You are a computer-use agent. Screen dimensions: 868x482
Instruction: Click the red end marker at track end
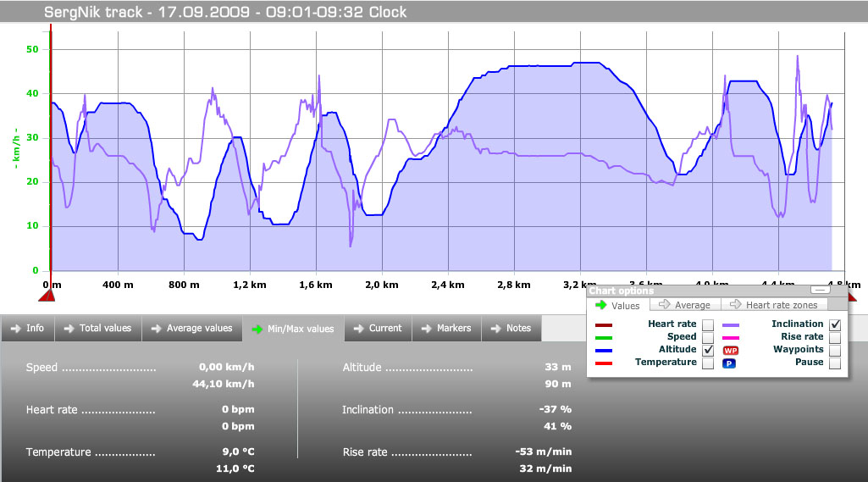point(852,297)
